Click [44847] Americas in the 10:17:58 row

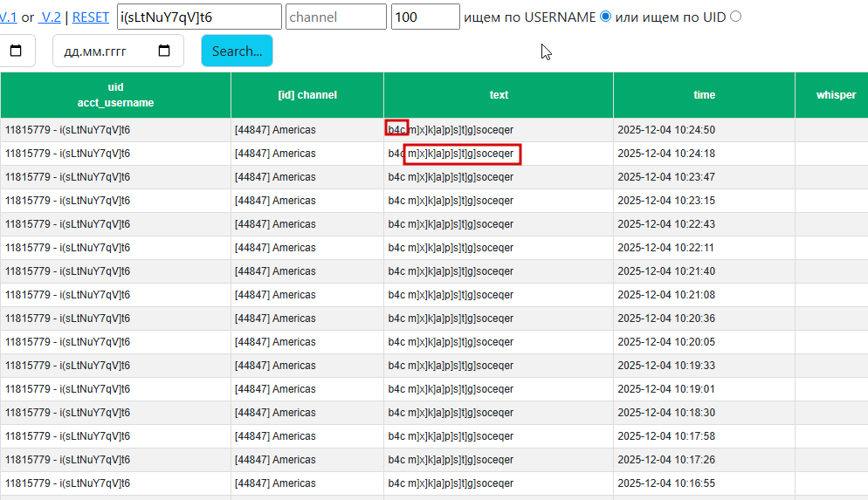click(x=275, y=436)
